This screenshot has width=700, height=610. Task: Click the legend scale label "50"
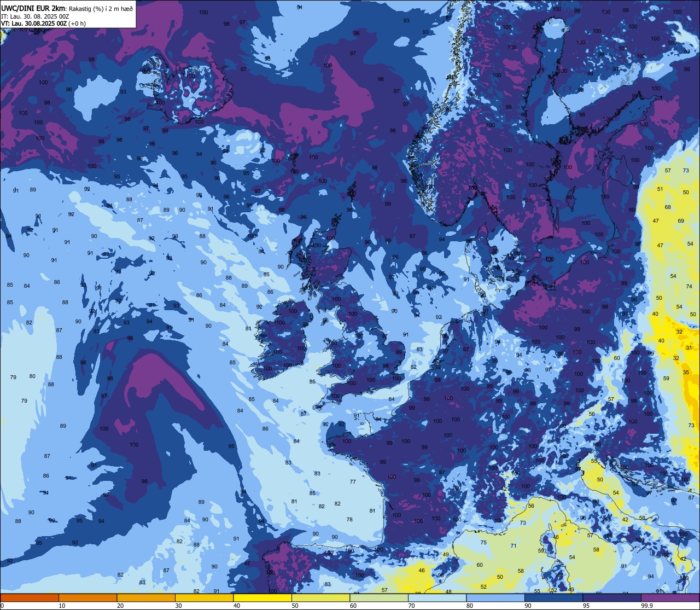coord(295,606)
